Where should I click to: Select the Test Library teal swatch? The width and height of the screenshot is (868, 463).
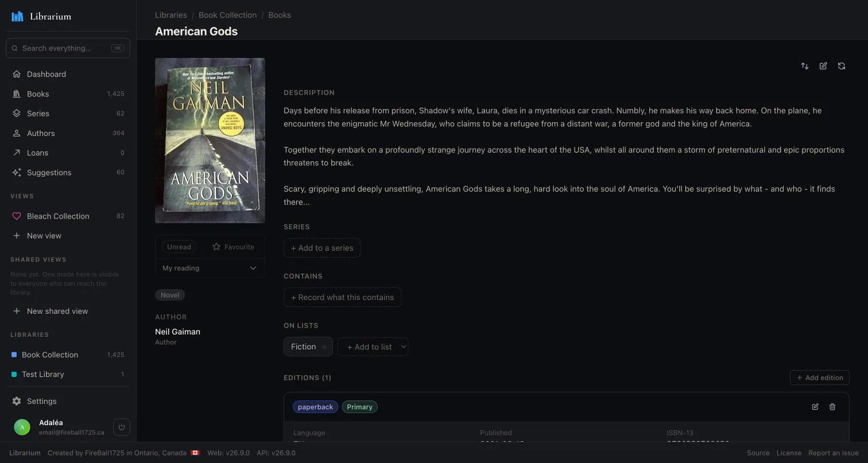pos(14,374)
